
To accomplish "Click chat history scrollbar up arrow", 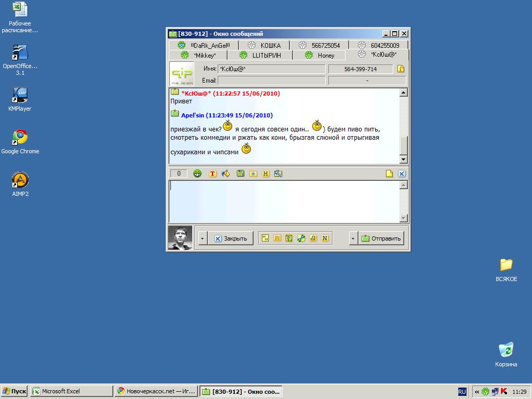I will pyautogui.click(x=403, y=92).
